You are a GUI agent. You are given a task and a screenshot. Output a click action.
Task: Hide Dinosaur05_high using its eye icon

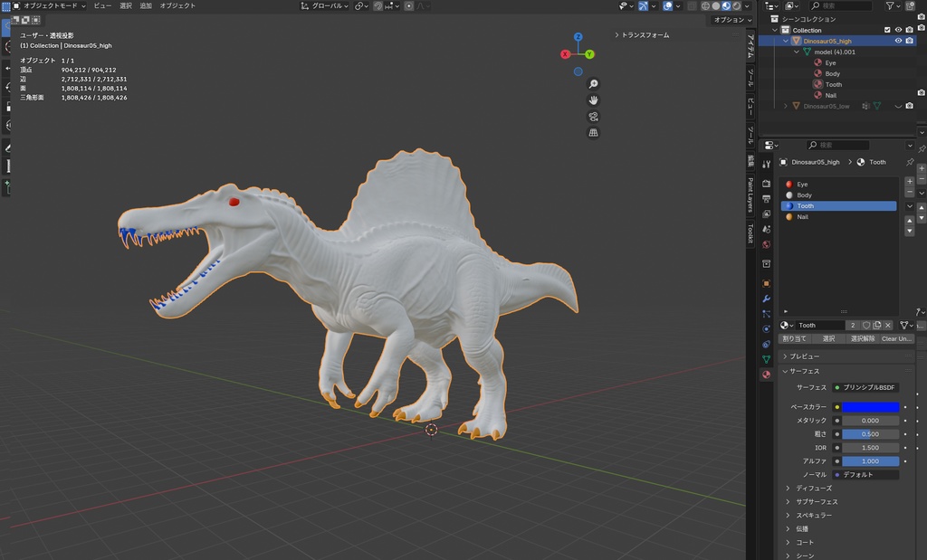click(x=898, y=41)
